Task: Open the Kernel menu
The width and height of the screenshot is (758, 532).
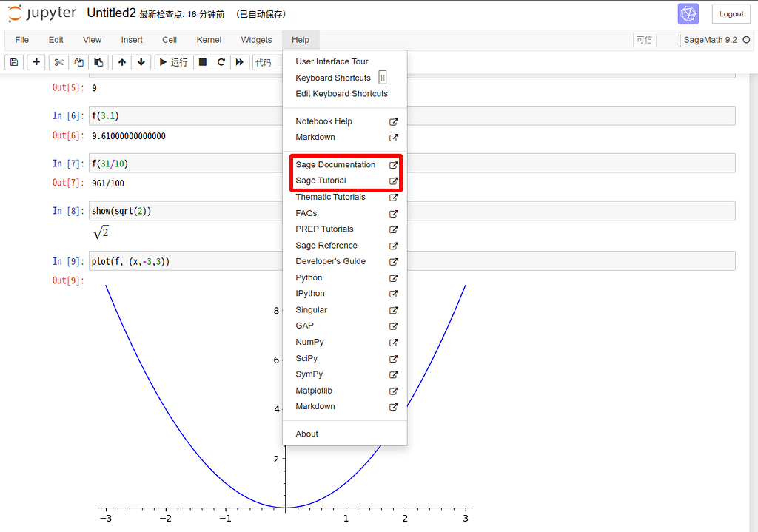Action: pos(209,40)
